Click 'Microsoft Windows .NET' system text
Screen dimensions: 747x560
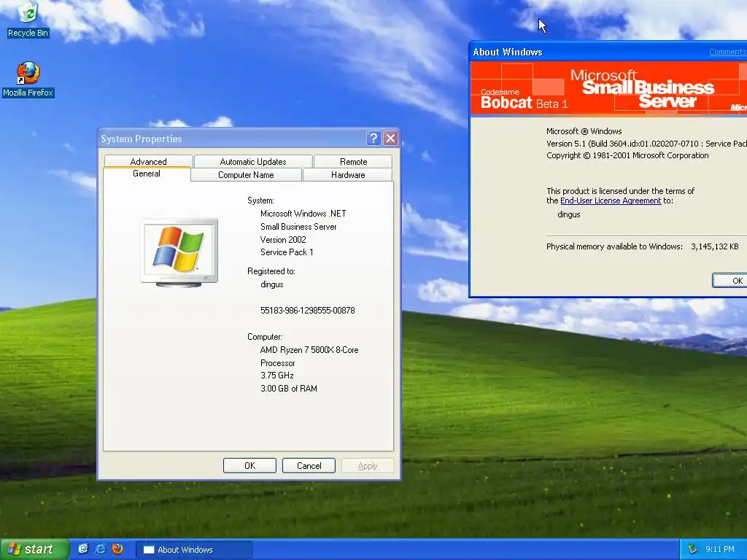tap(303, 214)
